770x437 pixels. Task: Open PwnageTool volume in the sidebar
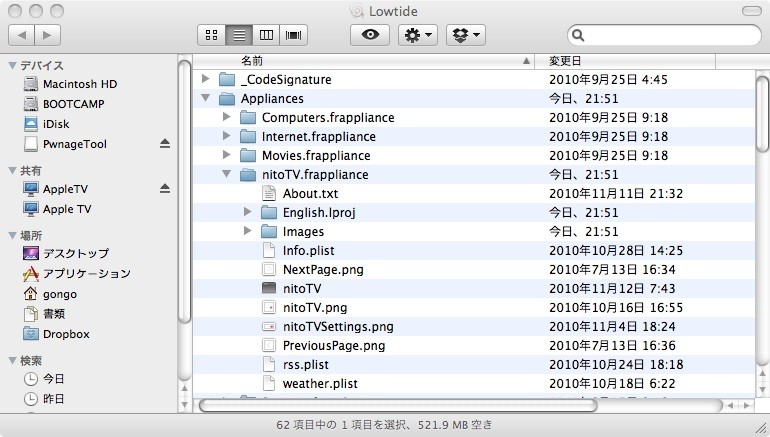pyautogui.click(x=75, y=144)
